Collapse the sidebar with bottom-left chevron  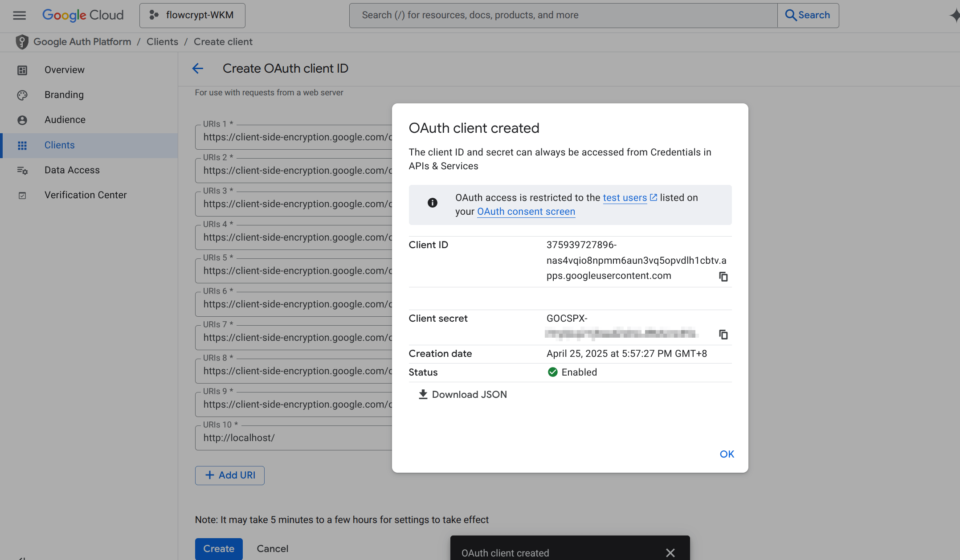(21, 558)
